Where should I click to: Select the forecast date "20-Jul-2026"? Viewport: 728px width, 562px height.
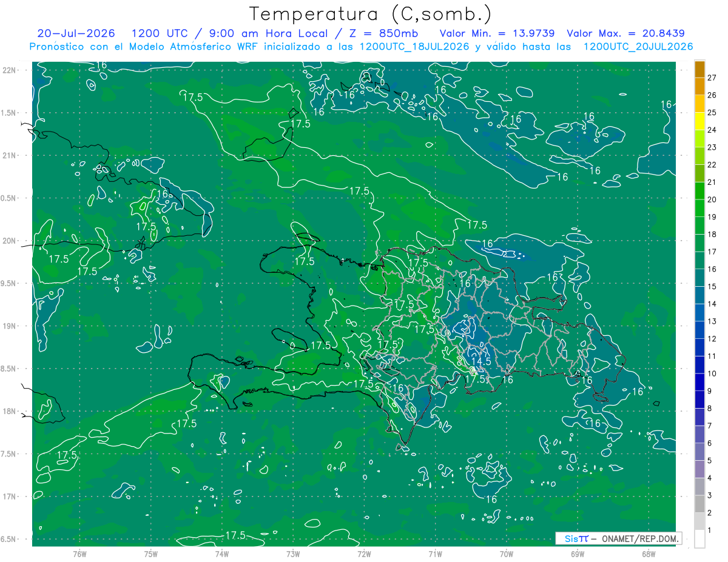77,33
